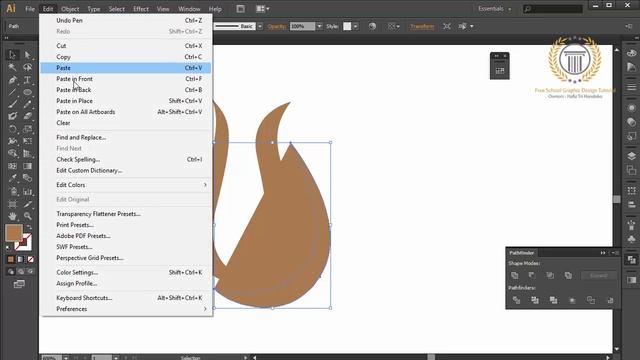Screen dimensions: 640x360
Task: Choose Paste in Front
Action: [x=126, y=79]
